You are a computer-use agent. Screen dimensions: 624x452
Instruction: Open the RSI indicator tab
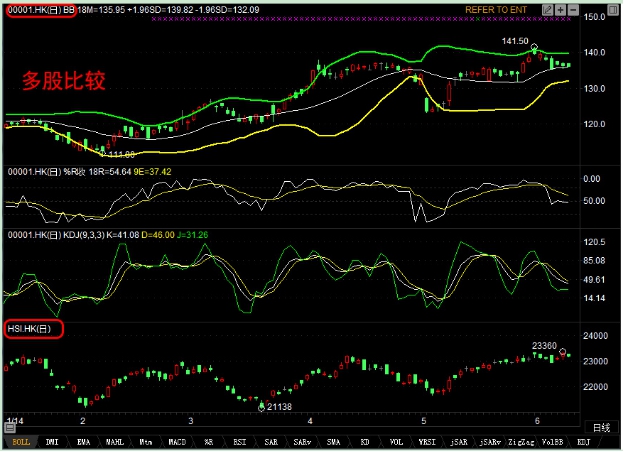239,440
